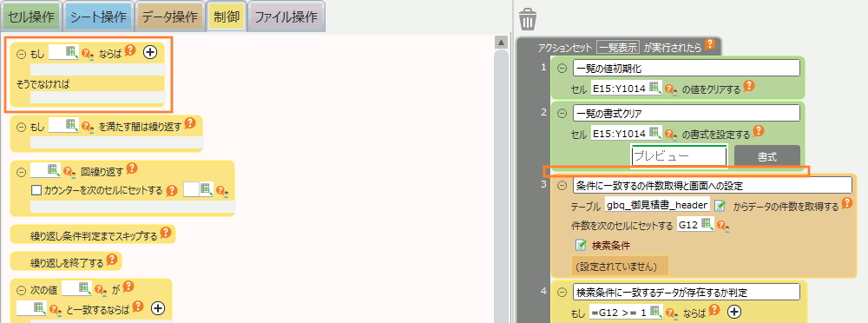868x323 pixels.
Task: Click orange person icon in the そうでなければ block
Action: tap(88, 53)
